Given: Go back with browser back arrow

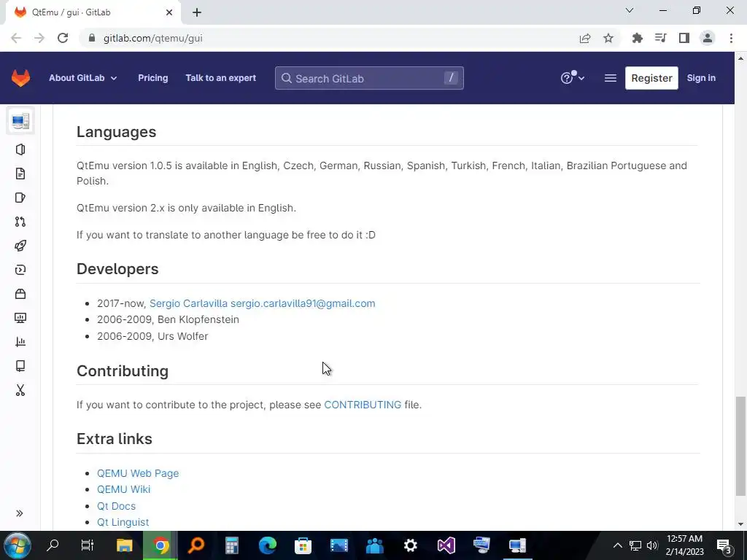Looking at the screenshot, I should (x=16, y=38).
